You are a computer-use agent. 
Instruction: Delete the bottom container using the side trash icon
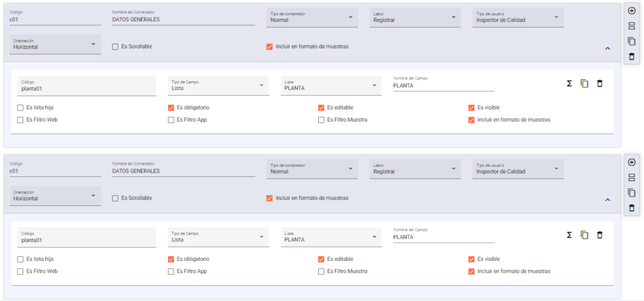(x=631, y=208)
